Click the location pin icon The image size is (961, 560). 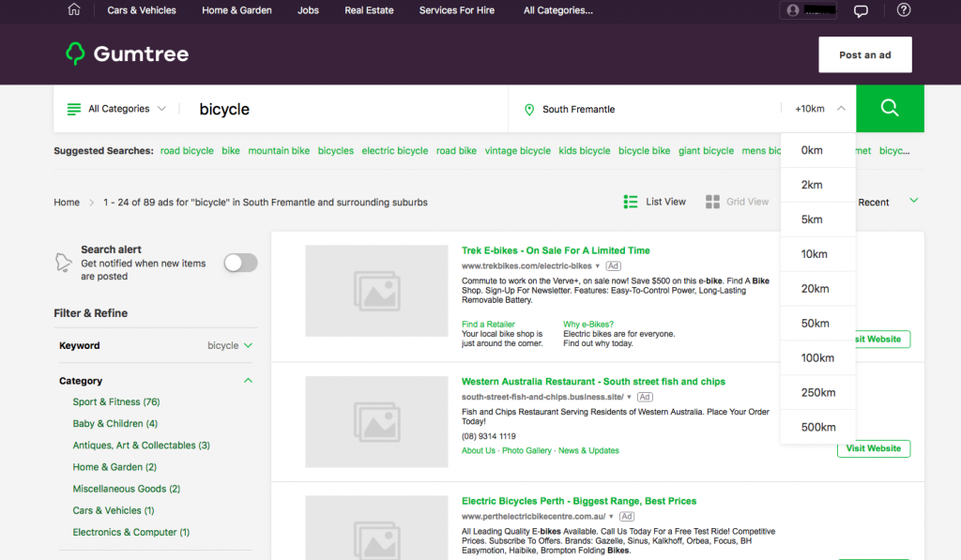pyautogui.click(x=529, y=110)
